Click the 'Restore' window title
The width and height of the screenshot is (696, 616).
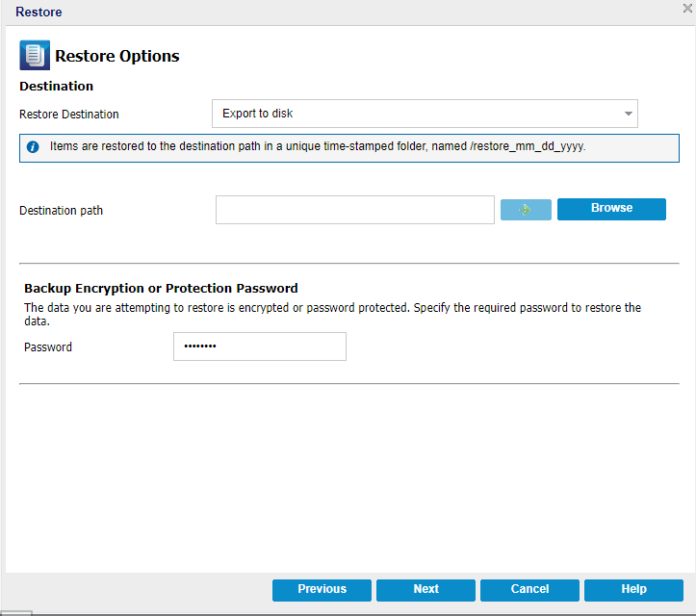pyautogui.click(x=39, y=12)
